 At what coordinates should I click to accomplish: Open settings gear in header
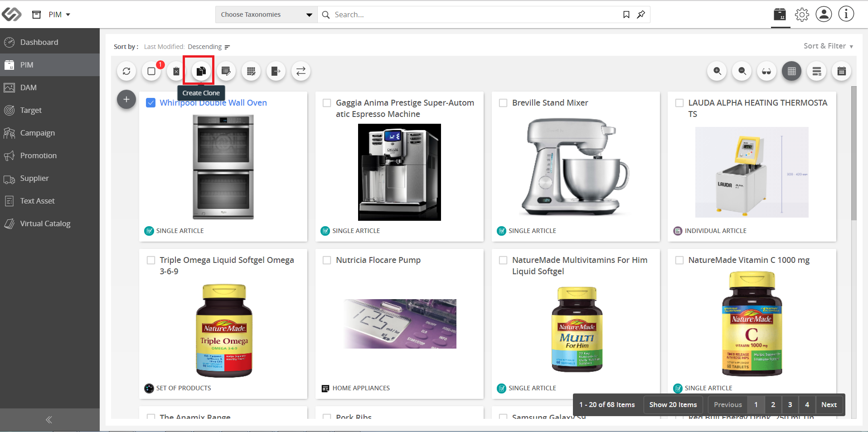(802, 15)
